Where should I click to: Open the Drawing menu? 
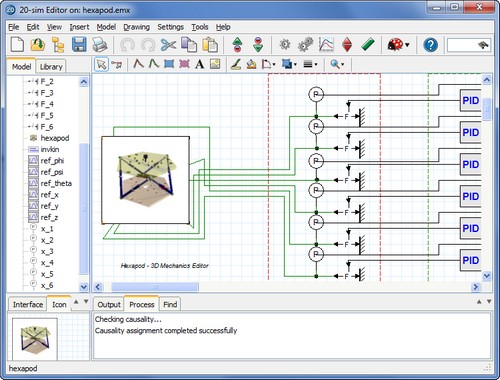(136, 27)
